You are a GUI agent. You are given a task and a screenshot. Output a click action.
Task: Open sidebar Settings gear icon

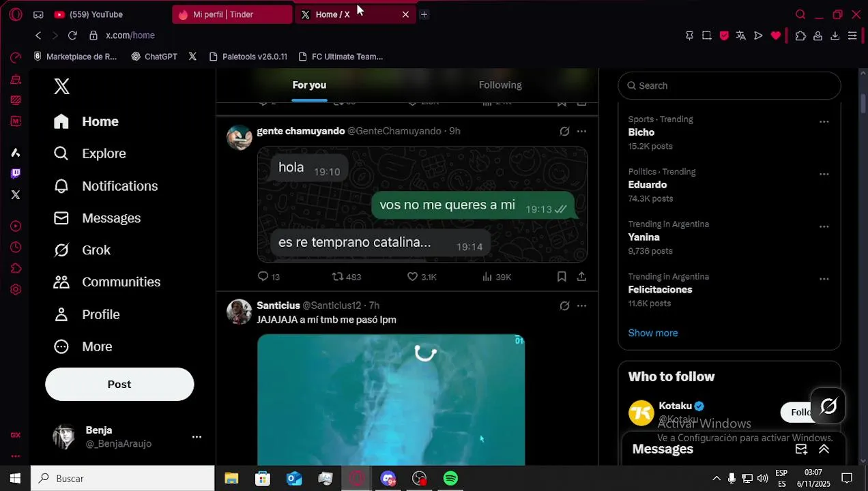(x=16, y=289)
